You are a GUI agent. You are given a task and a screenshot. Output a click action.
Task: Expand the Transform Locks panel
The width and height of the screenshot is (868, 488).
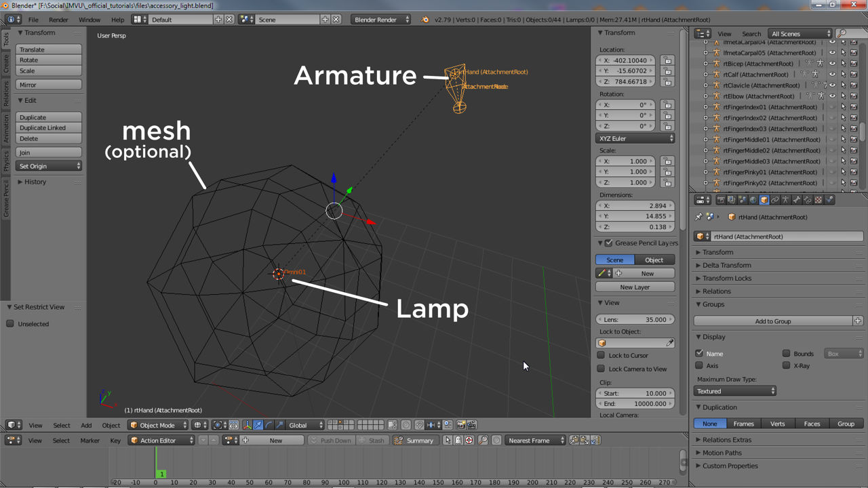click(727, 278)
